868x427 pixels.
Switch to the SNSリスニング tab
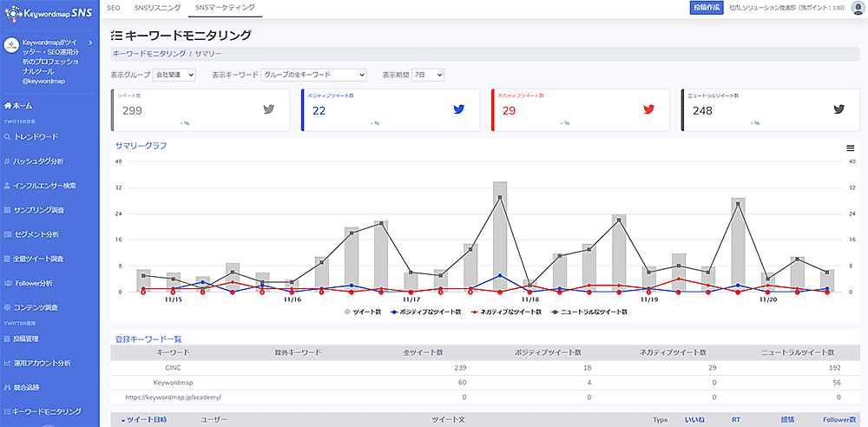pyautogui.click(x=158, y=7)
